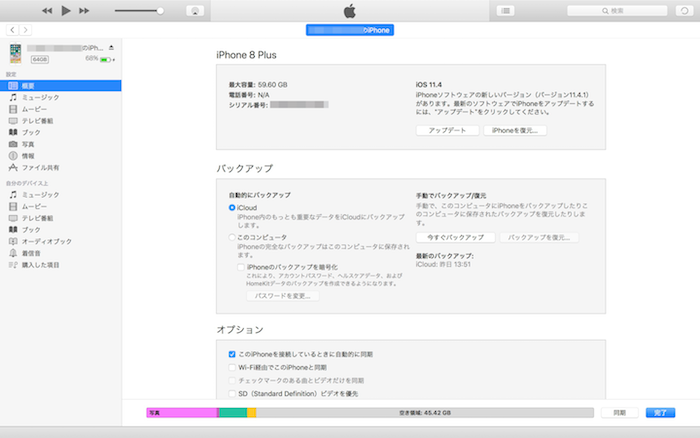The height and width of the screenshot is (438, 700).
Task: Eject the iPhone from the sidebar
Action: click(111, 48)
